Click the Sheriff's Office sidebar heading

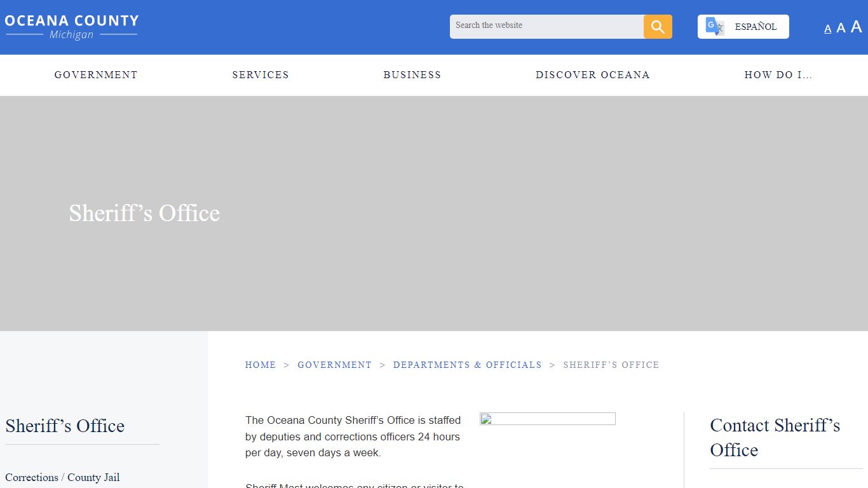[65, 426]
